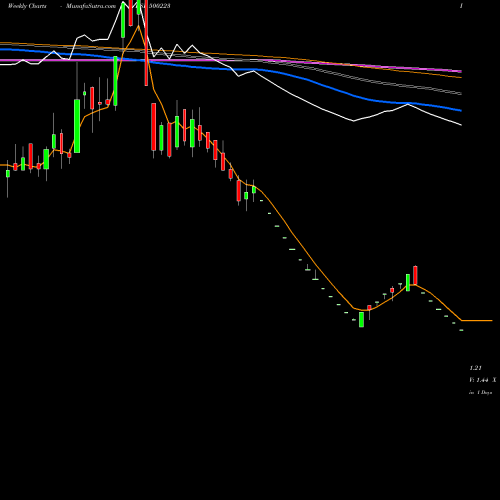
Task: Click the "MunafaSutra.com" label
Action: point(91,6)
